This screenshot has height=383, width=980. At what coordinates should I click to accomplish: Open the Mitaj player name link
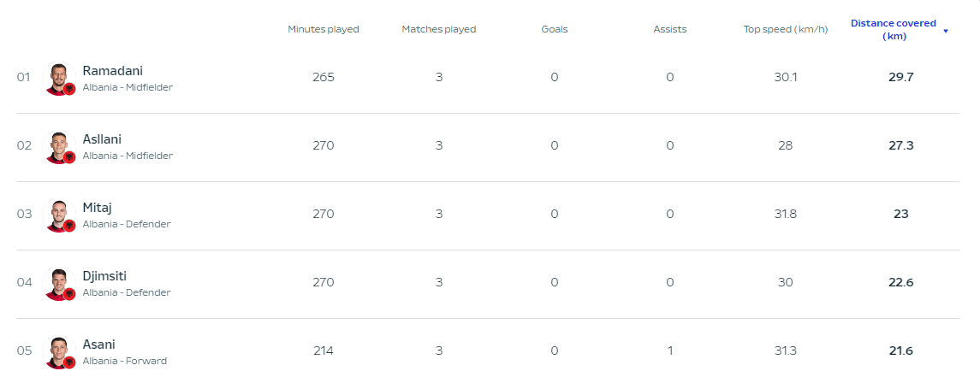(97, 208)
